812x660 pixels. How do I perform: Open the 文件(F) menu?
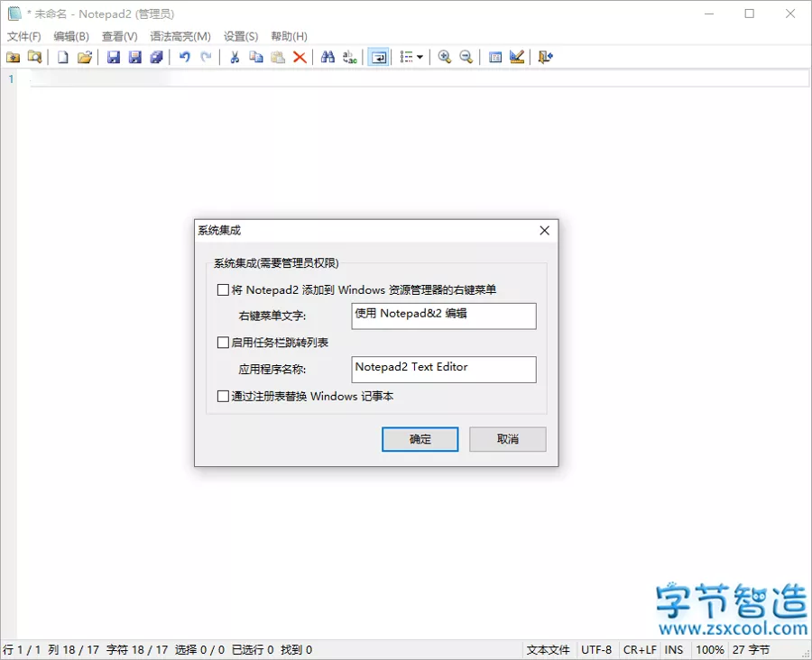23,36
